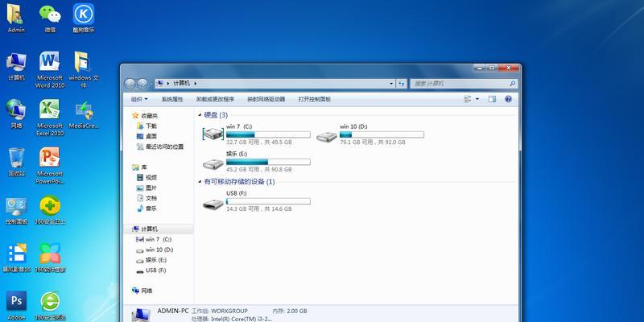Click 卸载或更改程序 in the toolbar
The width and height of the screenshot is (644, 322).
(216, 99)
